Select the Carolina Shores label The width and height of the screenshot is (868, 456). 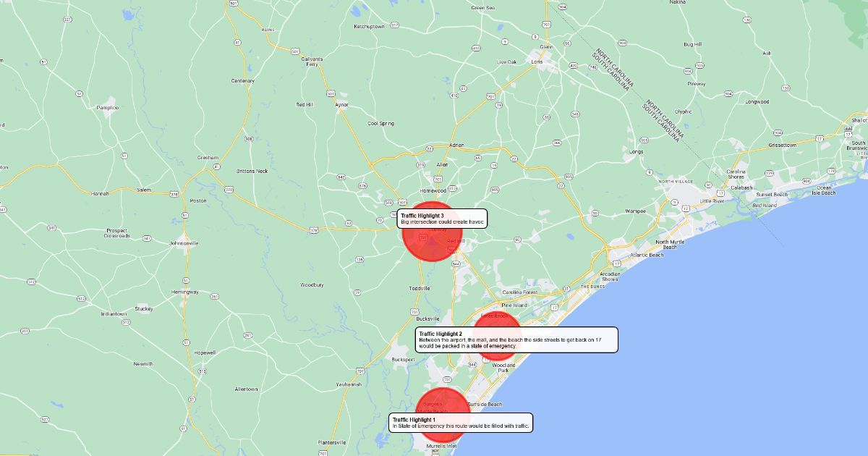[x=736, y=174]
